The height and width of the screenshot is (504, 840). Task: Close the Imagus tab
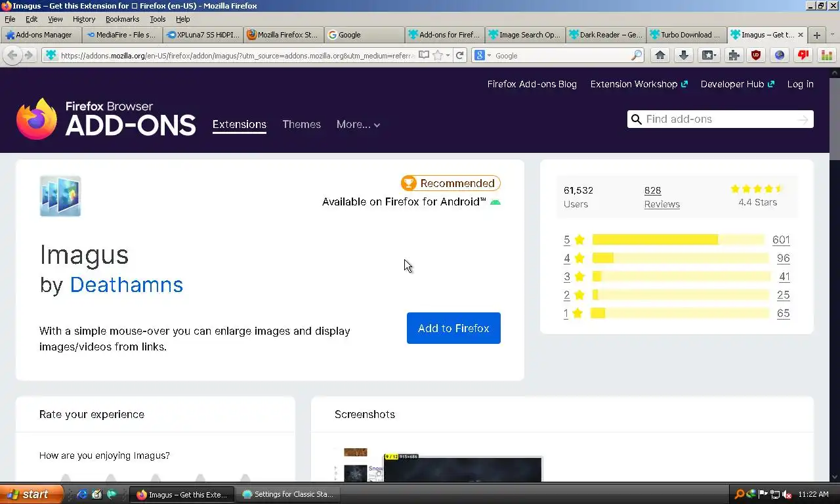pyautogui.click(x=800, y=35)
